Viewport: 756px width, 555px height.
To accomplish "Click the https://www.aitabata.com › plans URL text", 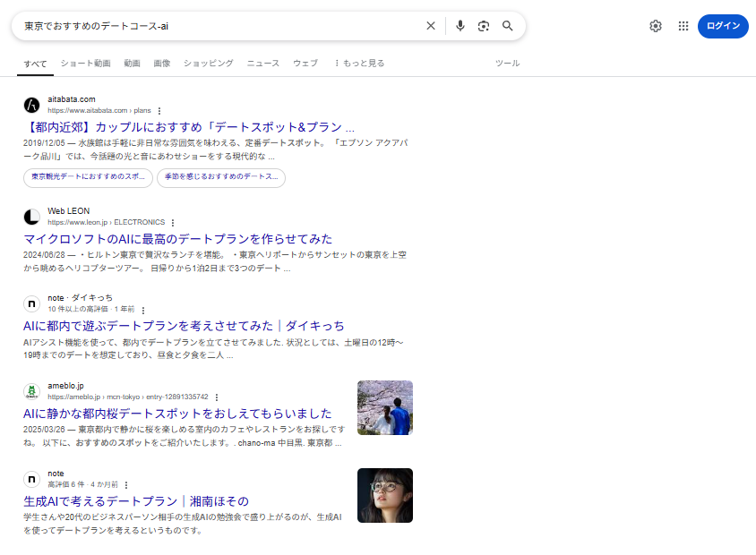I will click(99, 110).
